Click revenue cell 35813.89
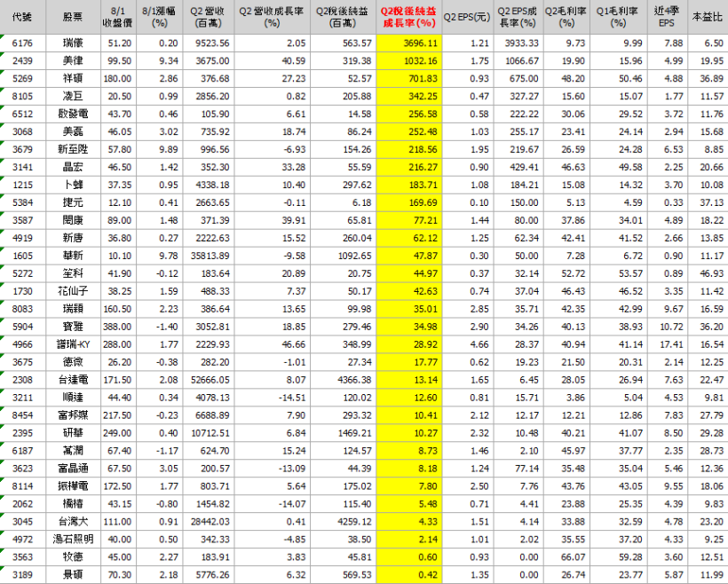728x584 pixels. 208,256
